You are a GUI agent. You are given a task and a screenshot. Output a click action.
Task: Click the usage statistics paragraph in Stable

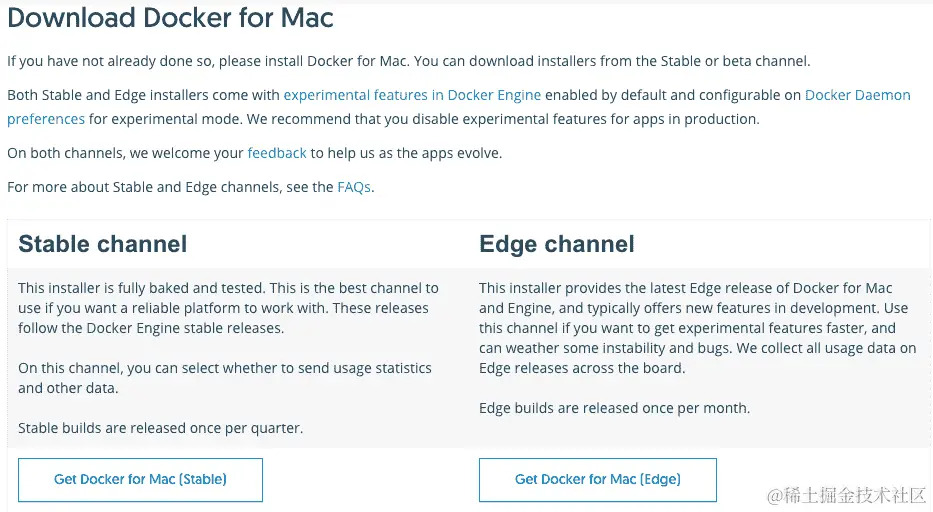coord(225,378)
